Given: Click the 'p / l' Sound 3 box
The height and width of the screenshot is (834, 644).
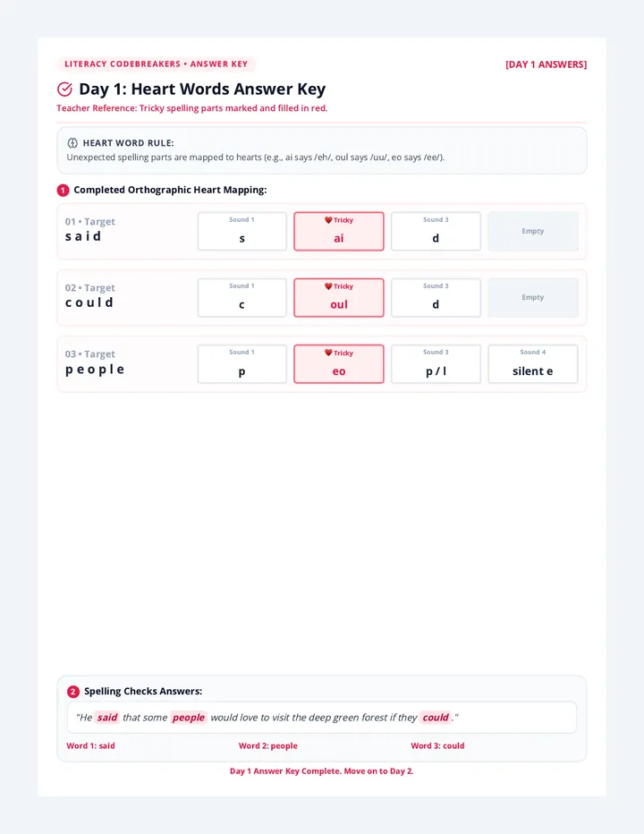Looking at the screenshot, I should tap(436, 364).
